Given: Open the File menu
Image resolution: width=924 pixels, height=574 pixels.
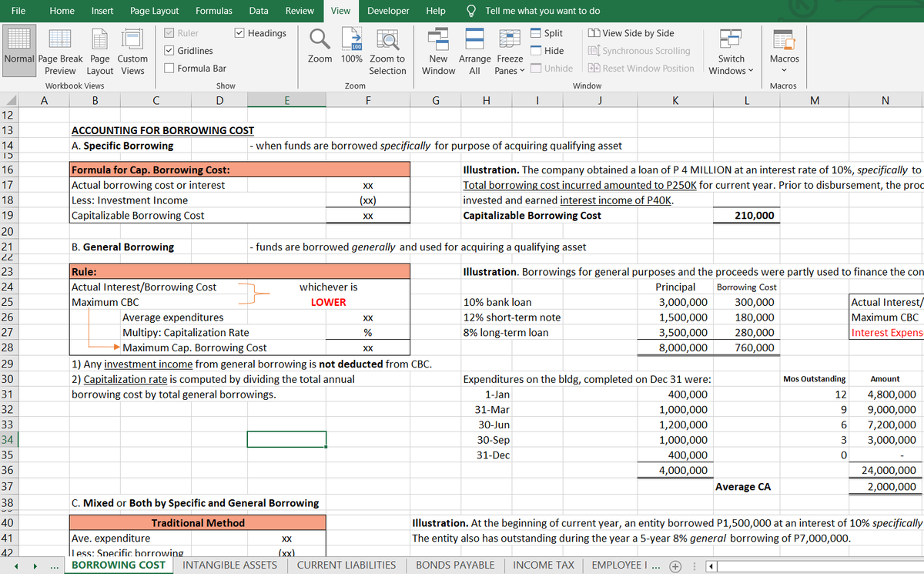Looking at the screenshot, I should click(x=19, y=11).
